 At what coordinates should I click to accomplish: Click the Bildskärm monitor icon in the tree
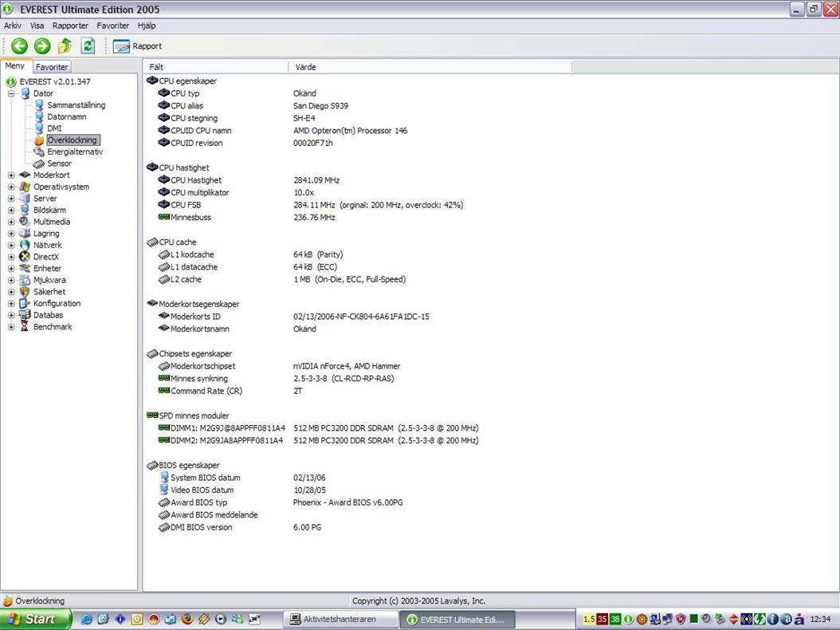tap(25, 211)
